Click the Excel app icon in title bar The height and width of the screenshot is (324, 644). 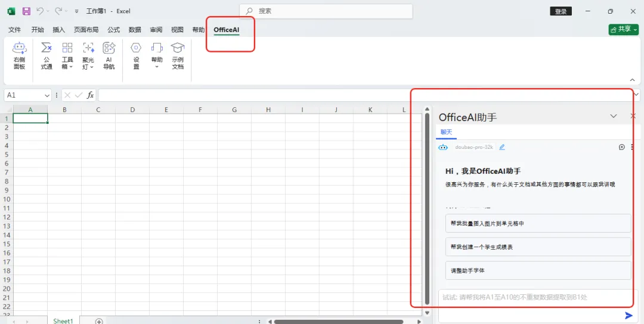12,11
